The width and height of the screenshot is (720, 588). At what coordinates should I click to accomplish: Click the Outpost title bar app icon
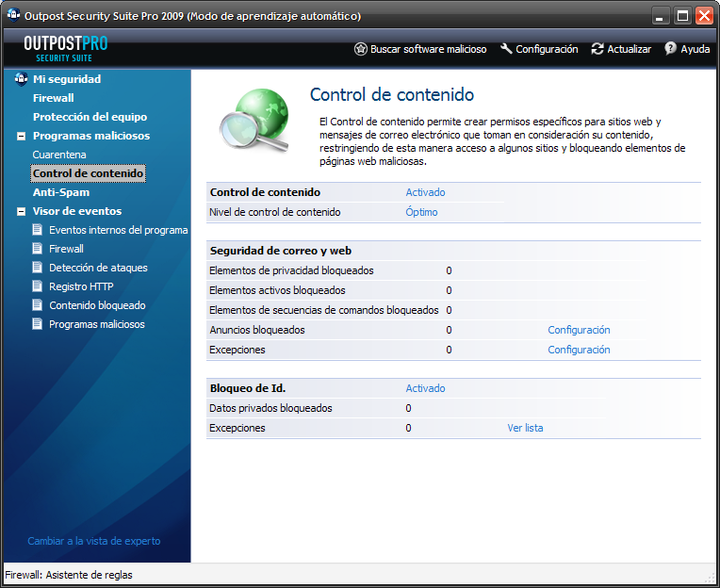point(14,15)
